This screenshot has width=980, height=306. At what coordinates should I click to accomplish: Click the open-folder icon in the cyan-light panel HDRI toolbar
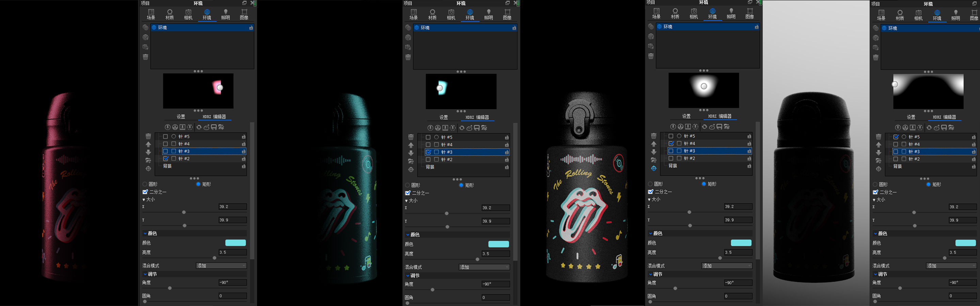484,128
